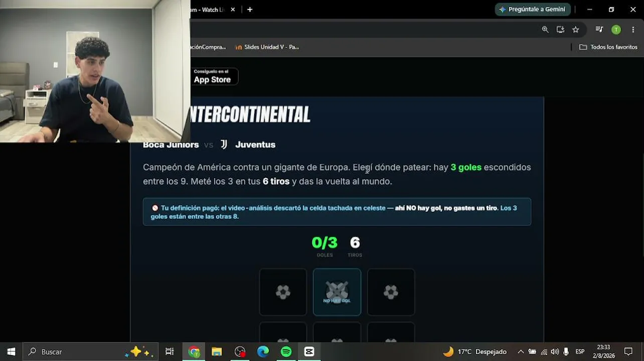Click the battery icon in system tray
This screenshot has height=361, width=644.
tap(532, 352)
